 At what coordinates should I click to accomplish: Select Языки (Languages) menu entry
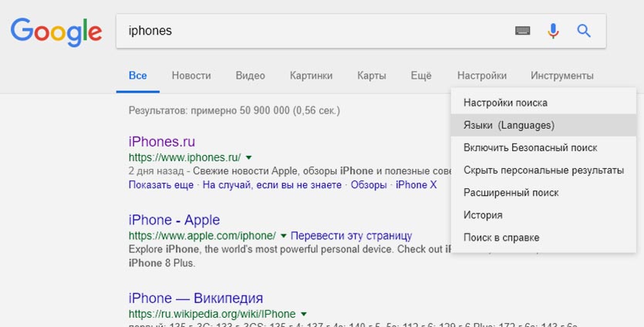pyautogui.click(x=544, y=125)
